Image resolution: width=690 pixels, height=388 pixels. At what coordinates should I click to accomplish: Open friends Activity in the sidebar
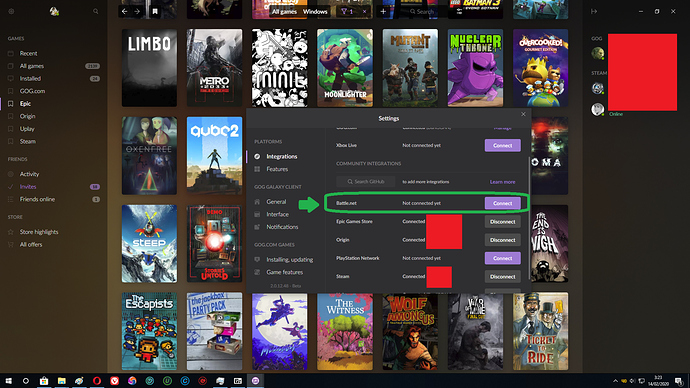pos(29,174)
